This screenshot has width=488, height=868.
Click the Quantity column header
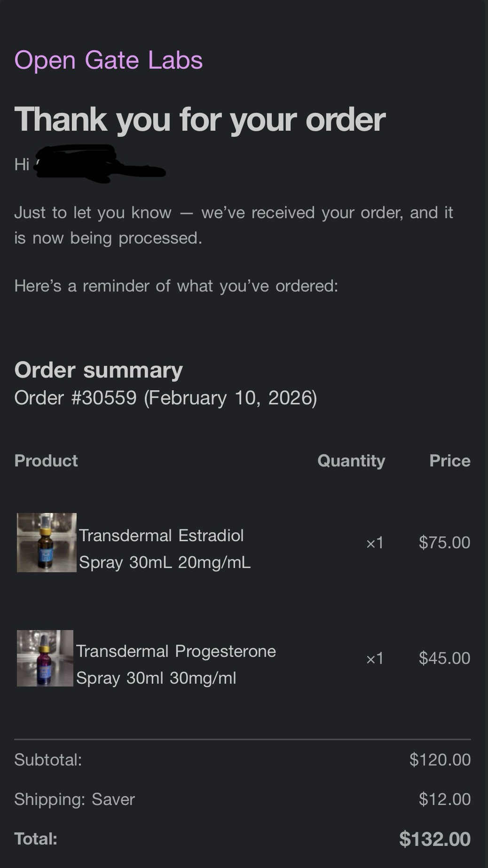pyautogui.click(x=351, y=461)
